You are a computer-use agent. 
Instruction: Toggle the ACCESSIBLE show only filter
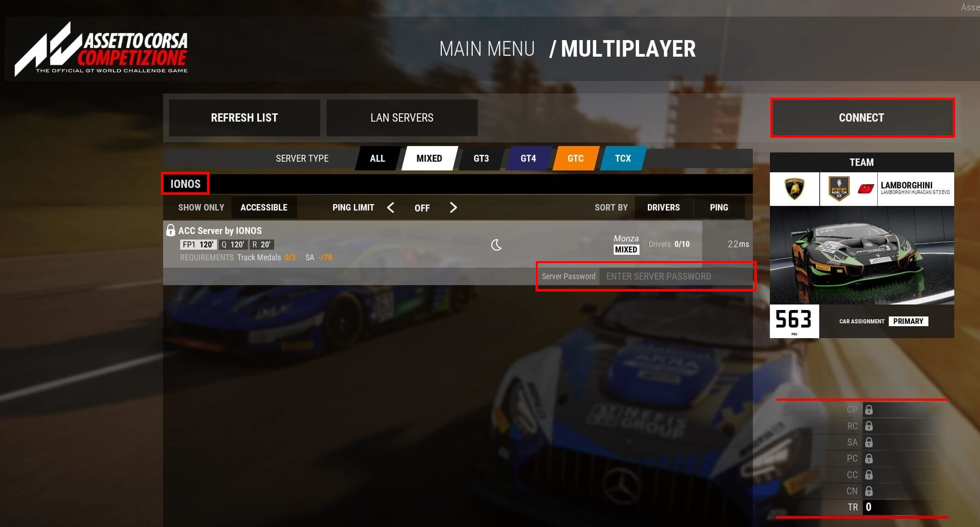click(x=264, y=207)
